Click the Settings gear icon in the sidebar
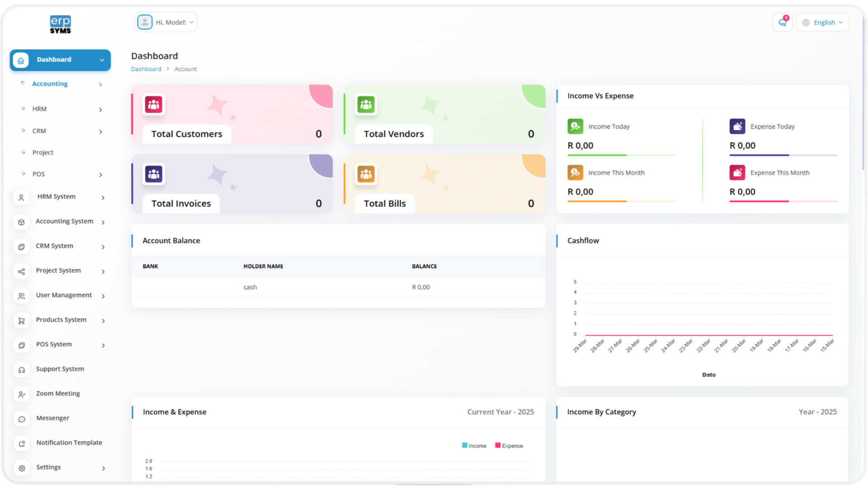The width and height of the screenshot is (868, 488). [x=22, y=468]
